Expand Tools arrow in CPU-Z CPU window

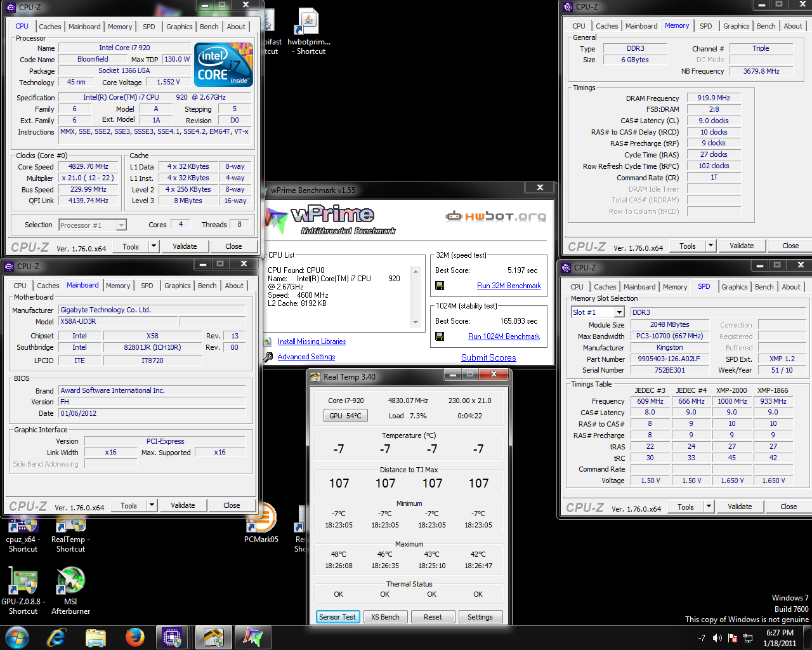pos(154,246)
